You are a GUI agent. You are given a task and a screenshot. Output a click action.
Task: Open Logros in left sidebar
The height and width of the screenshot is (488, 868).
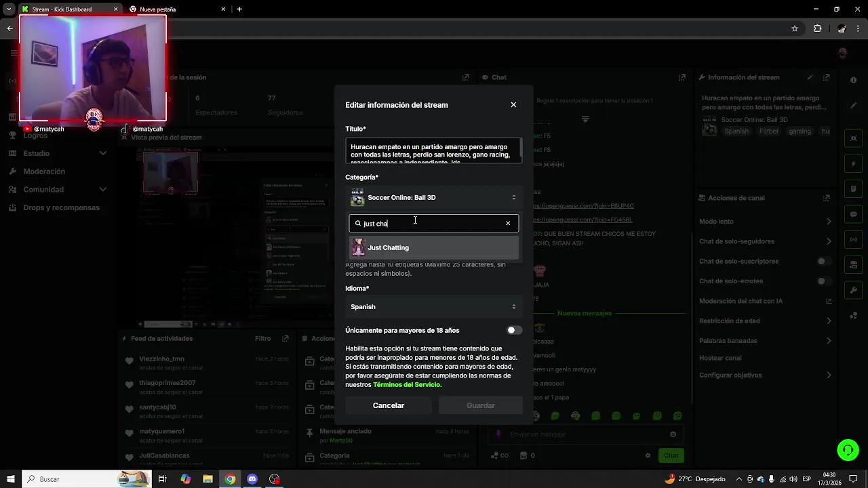(x=35, y=136)
